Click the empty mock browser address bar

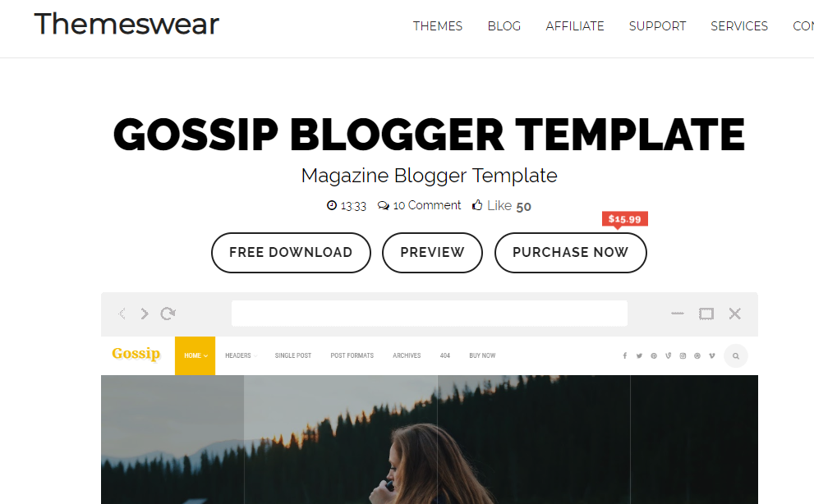(x=430, y=313)
